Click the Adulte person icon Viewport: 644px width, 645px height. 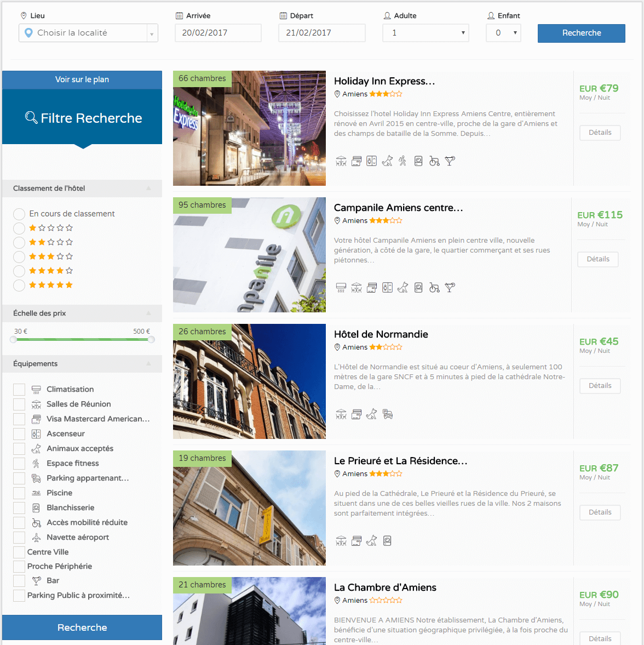coord(387,16)
